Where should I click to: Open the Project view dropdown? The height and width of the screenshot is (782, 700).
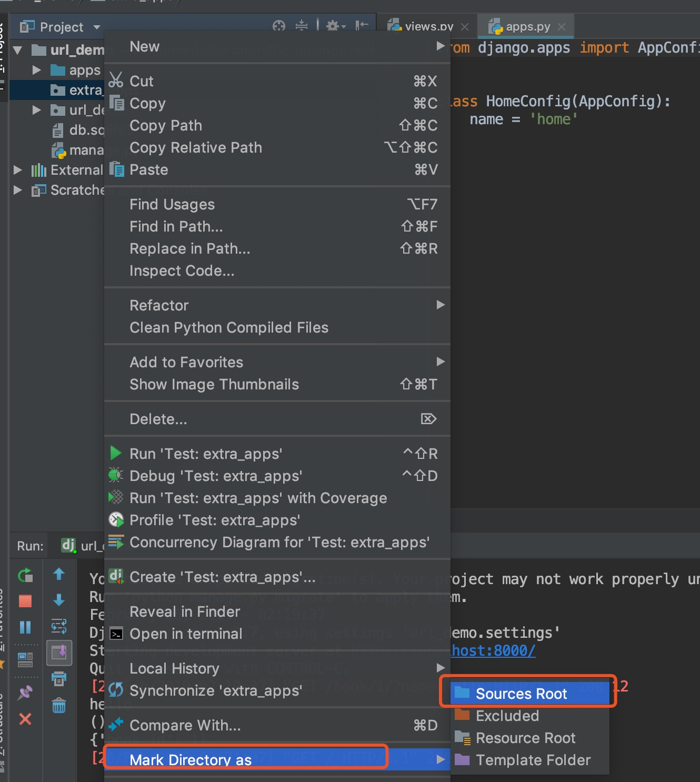pyautogui.click(x=97, y=27)
